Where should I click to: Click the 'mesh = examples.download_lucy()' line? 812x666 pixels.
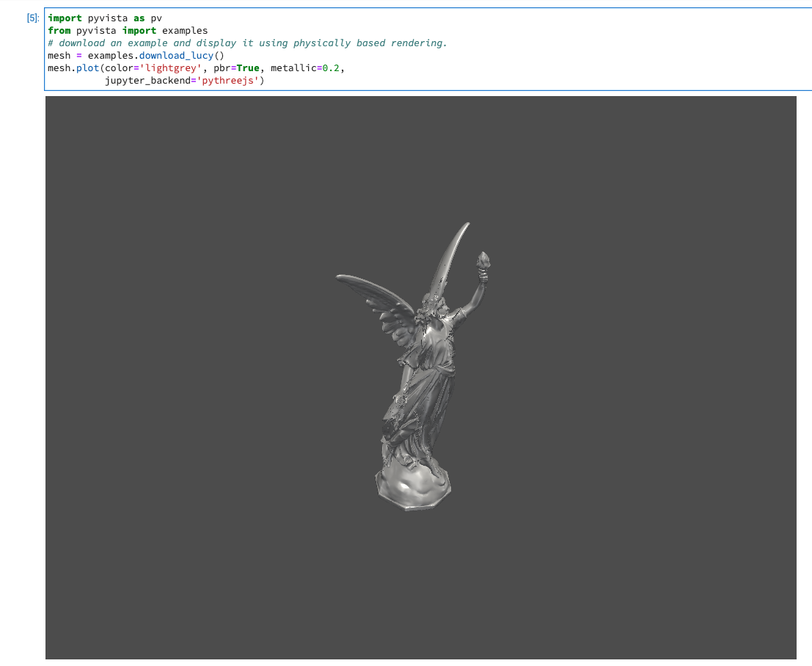(136, 56)
